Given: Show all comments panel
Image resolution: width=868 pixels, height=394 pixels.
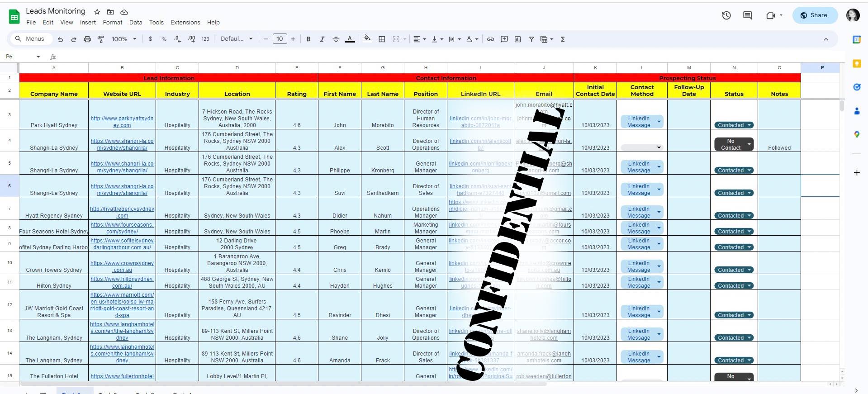Looking at the screenshot, I should tap(747, 15).
